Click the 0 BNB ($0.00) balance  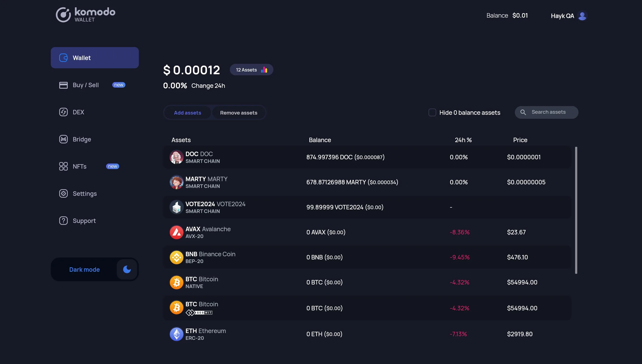pos(324,257)
